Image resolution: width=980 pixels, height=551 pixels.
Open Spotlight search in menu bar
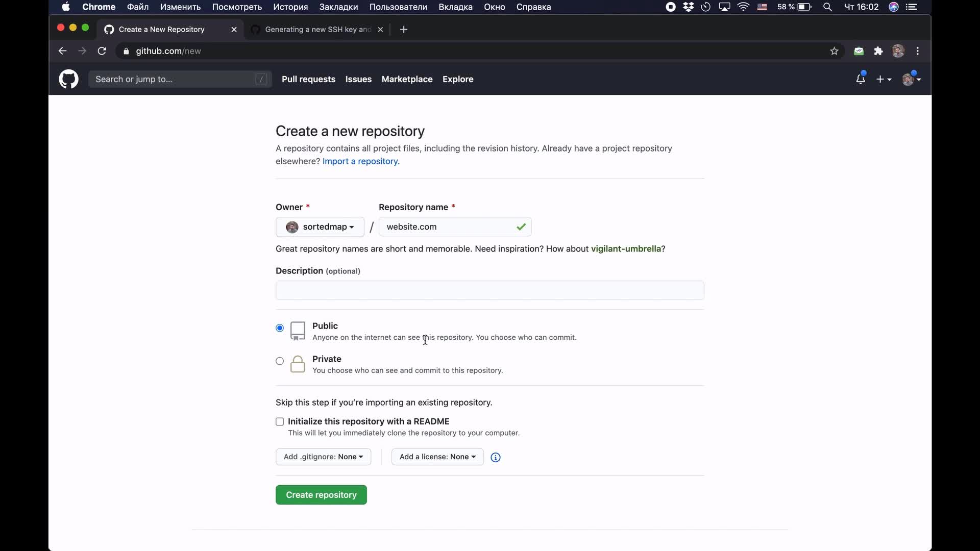pos(827,7)
